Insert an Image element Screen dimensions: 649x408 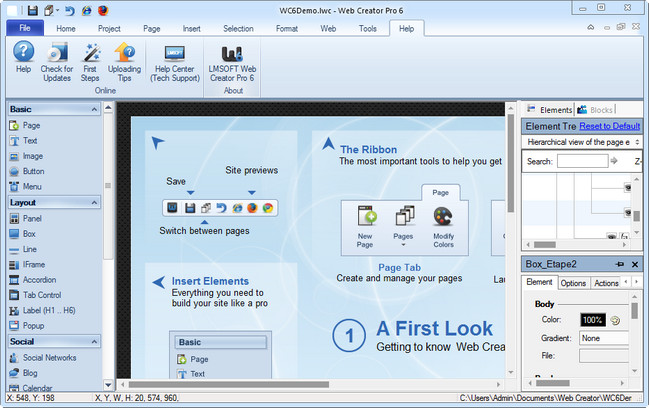26,156
